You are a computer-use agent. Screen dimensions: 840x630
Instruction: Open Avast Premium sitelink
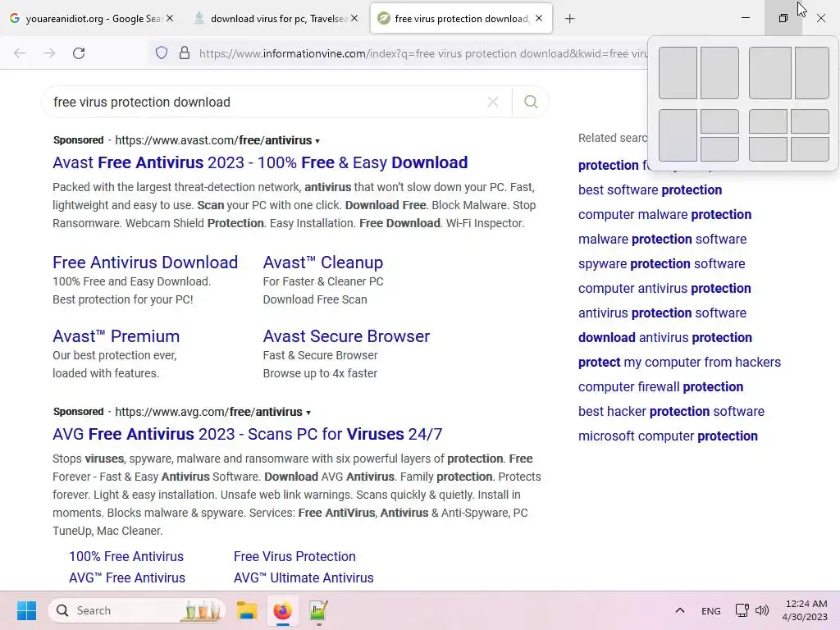pyautogui.click(x=116, y=336)
